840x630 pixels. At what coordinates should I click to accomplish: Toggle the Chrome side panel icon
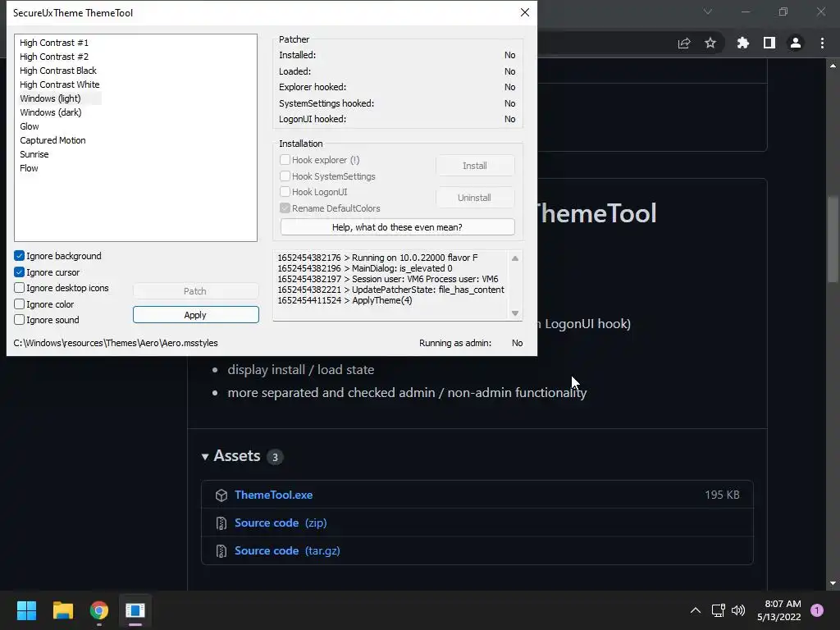coord(769,43)
